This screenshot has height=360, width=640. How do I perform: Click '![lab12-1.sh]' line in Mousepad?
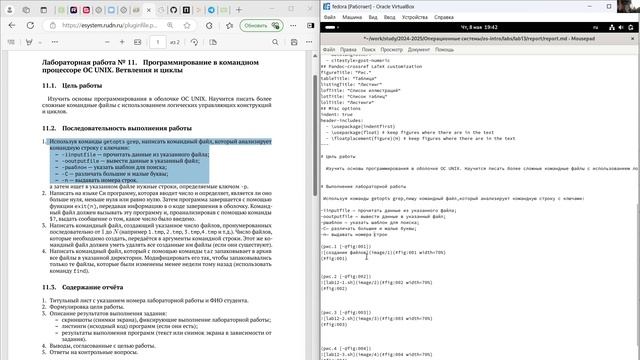376,282
